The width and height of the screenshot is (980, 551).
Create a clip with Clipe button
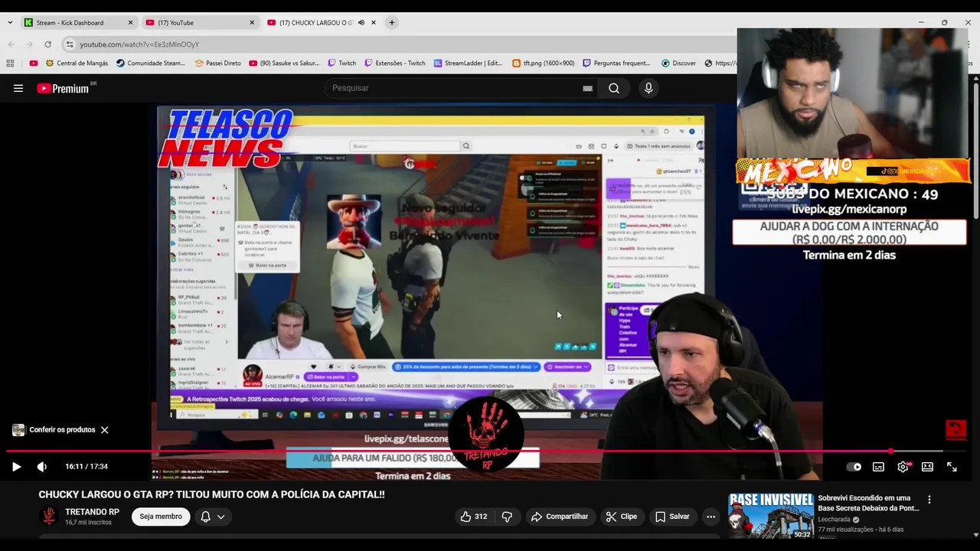621,517
